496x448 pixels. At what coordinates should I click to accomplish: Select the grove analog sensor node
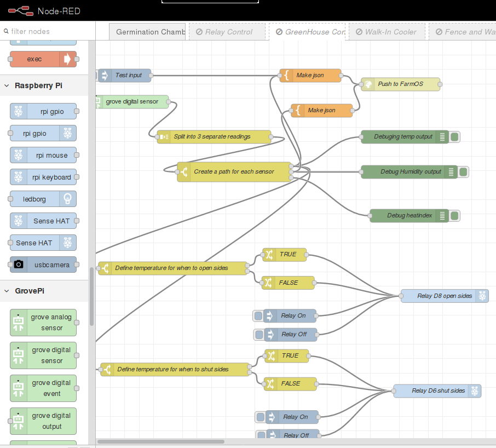[43, 323]
